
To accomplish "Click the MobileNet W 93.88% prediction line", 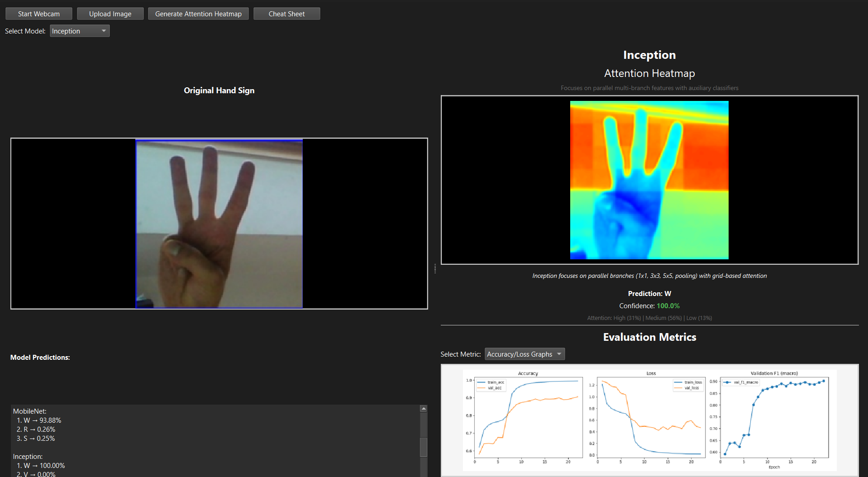I will 39,420.
